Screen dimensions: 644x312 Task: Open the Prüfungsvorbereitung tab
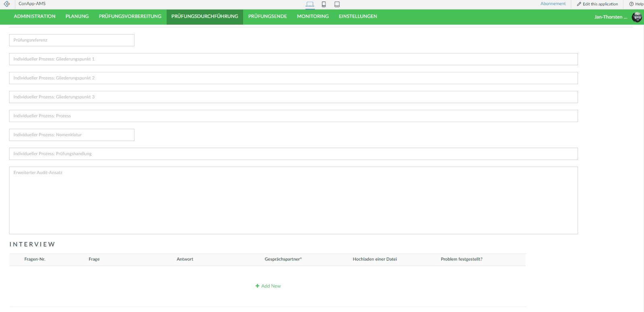click(x=130, y=16)
